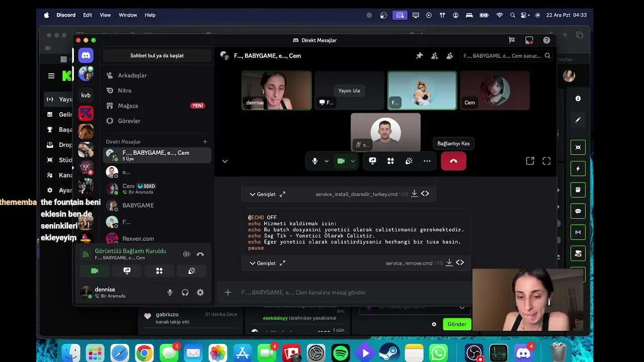Viewport: 644px width, 362px height.
Task: Open Discord home direct messages icon
Action: tap(86, 55)
